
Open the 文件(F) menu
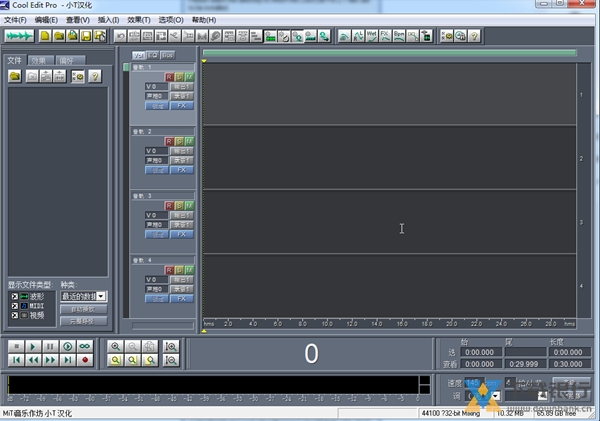click(15, 19)
